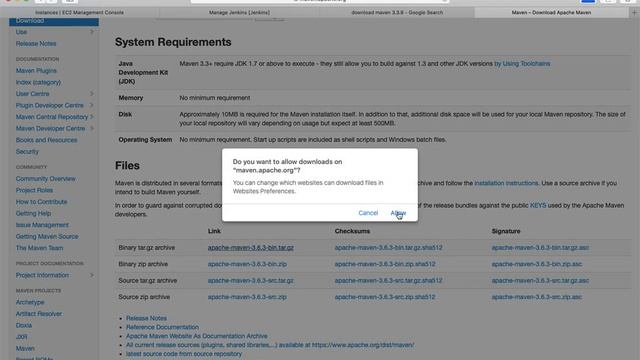Open apache-maven-3.6.3-src.tar.gz.asc signature

(x=540, y=281)
